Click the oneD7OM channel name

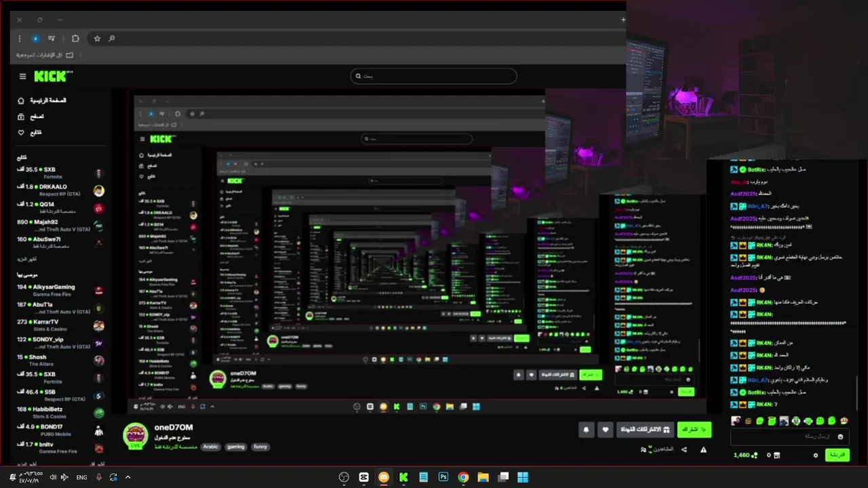point(174,427)
